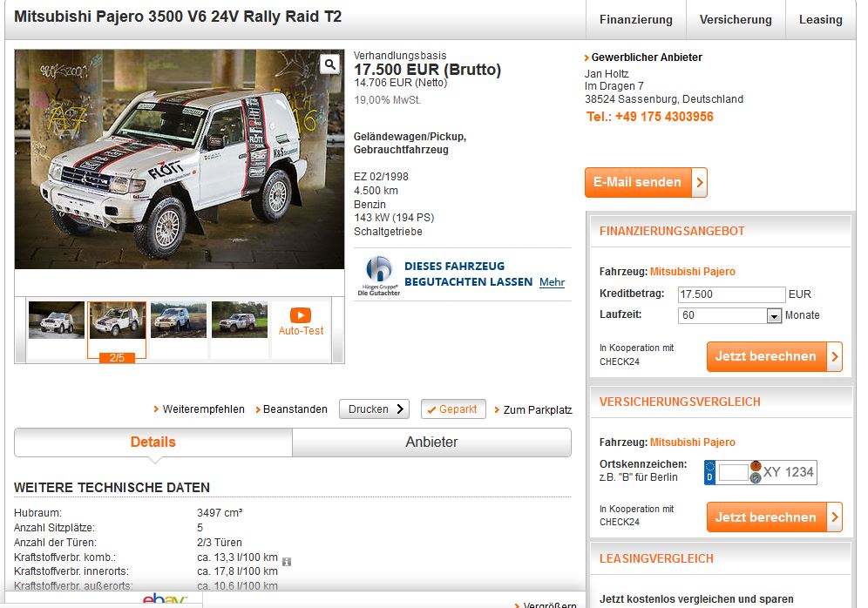Click the gallery left scroll arrow strip
Screen dimensions: 868x608
[x=20, y=330]
